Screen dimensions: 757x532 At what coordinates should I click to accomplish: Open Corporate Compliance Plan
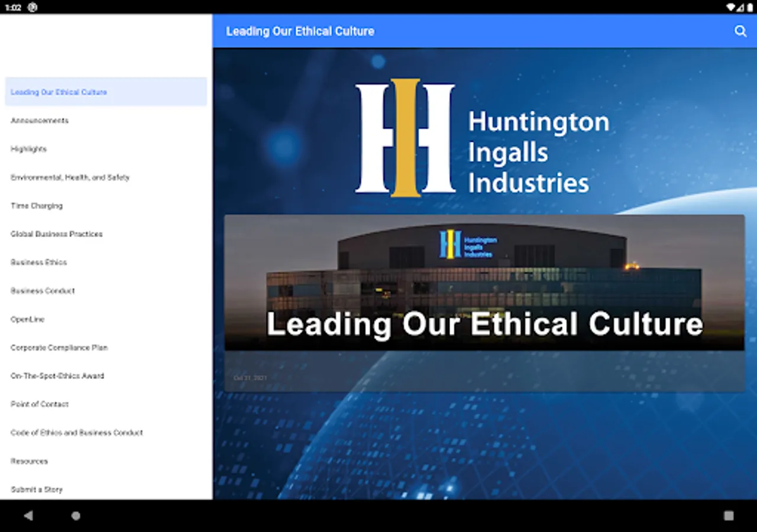point(106,348)
